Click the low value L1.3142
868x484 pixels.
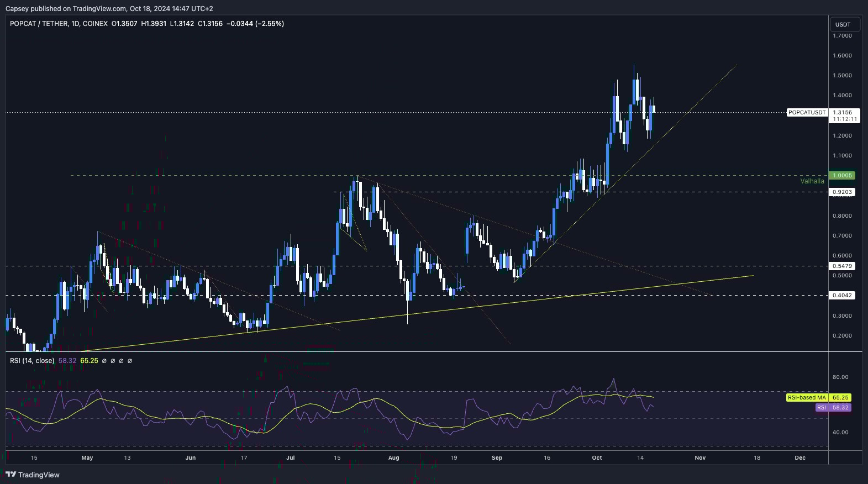click(182, 24)
